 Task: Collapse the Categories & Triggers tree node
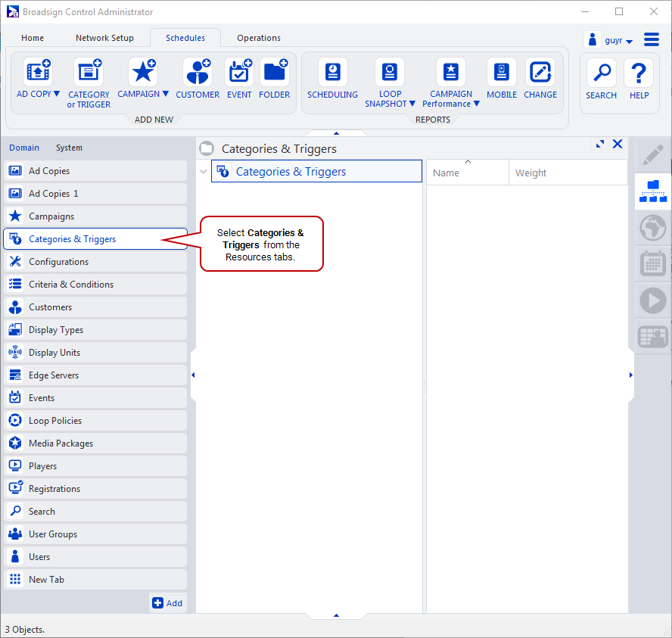(x=204, y=172)
